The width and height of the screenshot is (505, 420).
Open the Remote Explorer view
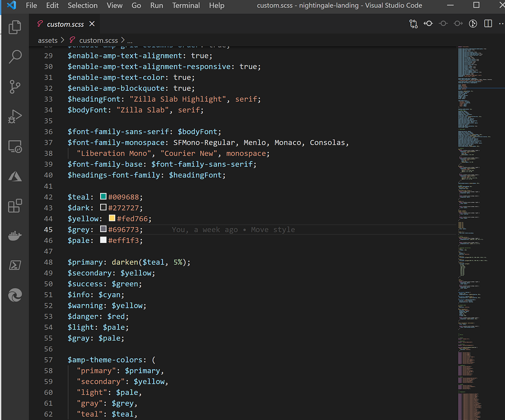15,146
